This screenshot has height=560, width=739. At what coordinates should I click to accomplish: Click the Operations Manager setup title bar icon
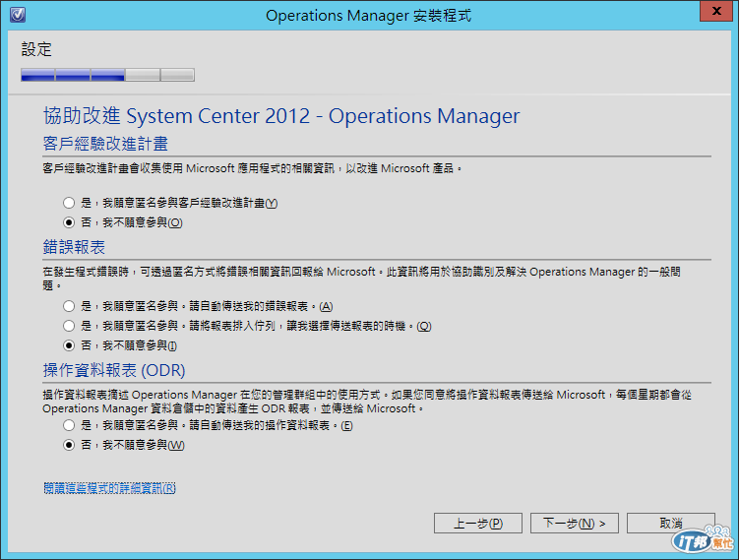[18, 15]
